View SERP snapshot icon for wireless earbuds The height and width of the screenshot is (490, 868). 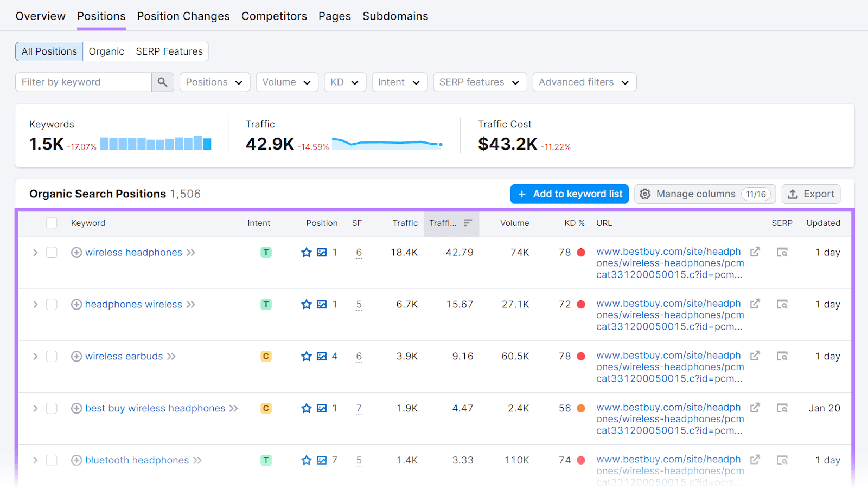(x=782, y=356)
